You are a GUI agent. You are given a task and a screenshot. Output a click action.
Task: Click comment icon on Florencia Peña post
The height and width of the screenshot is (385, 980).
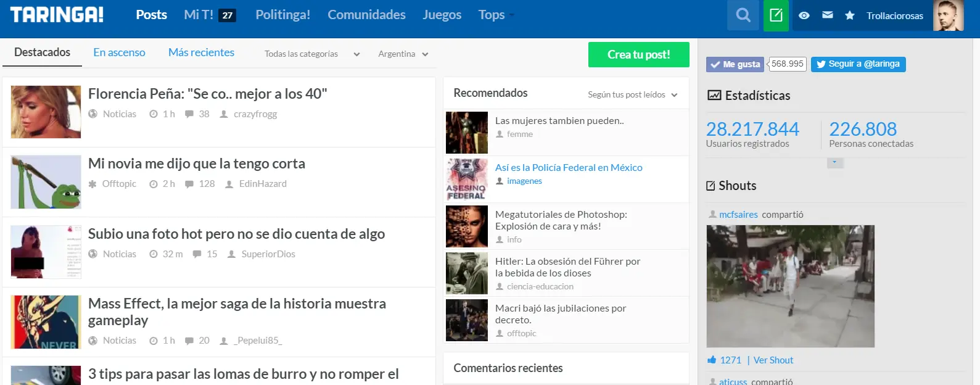coord(189,114)
